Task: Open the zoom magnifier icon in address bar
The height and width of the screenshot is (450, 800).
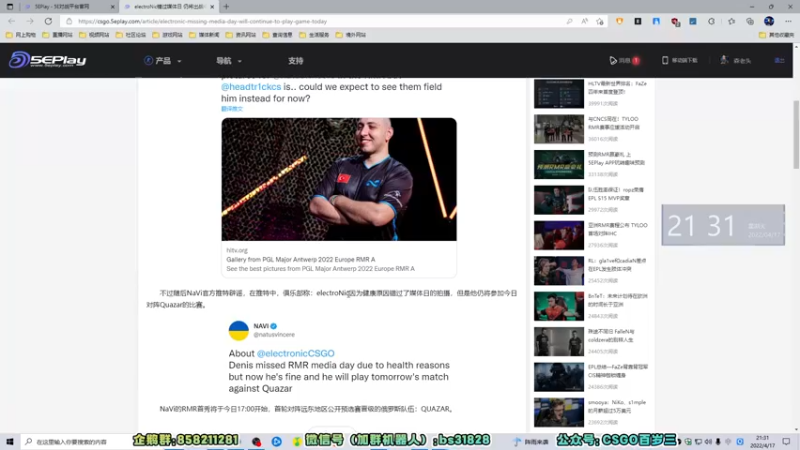Action: [x=569, y=21]
